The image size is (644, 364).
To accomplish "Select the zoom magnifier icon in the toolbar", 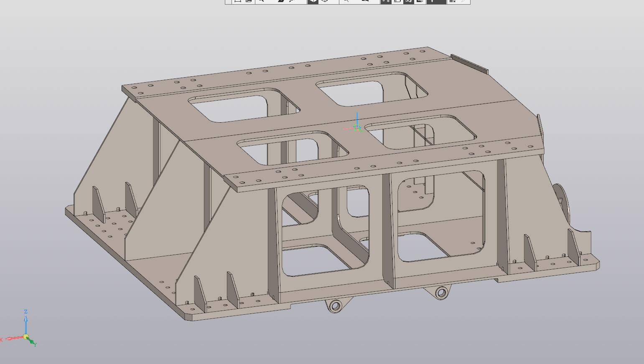I will 261,1.
